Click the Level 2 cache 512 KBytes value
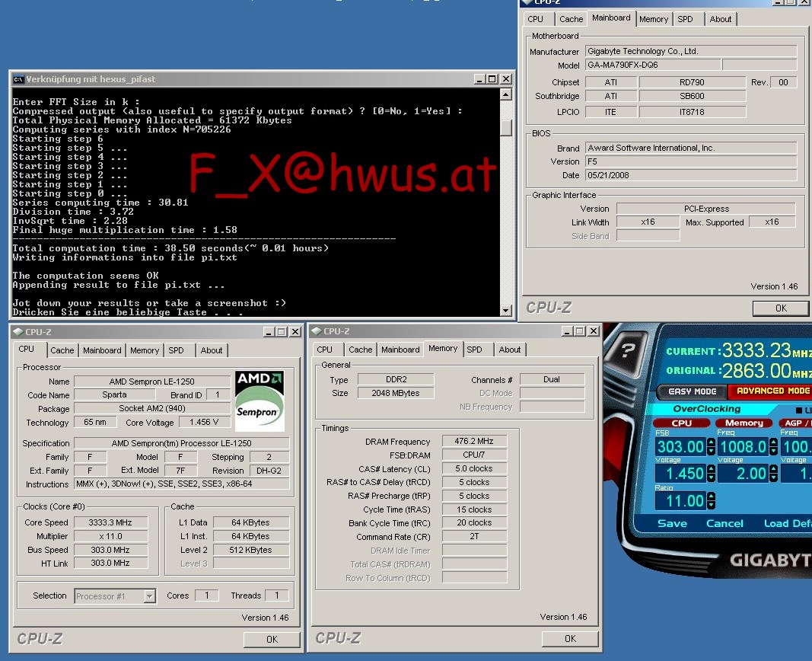The width and height of the screenshot is (812, 661). point(250,550)
